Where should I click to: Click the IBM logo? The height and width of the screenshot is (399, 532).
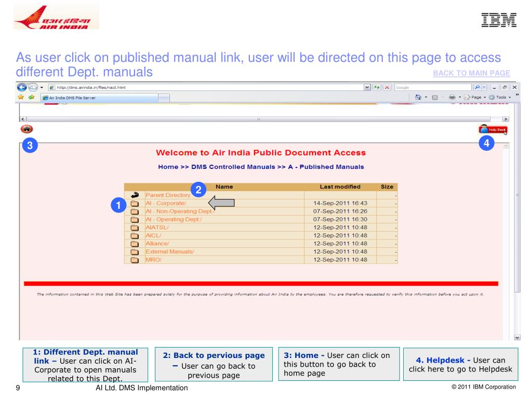click(499, 20)
